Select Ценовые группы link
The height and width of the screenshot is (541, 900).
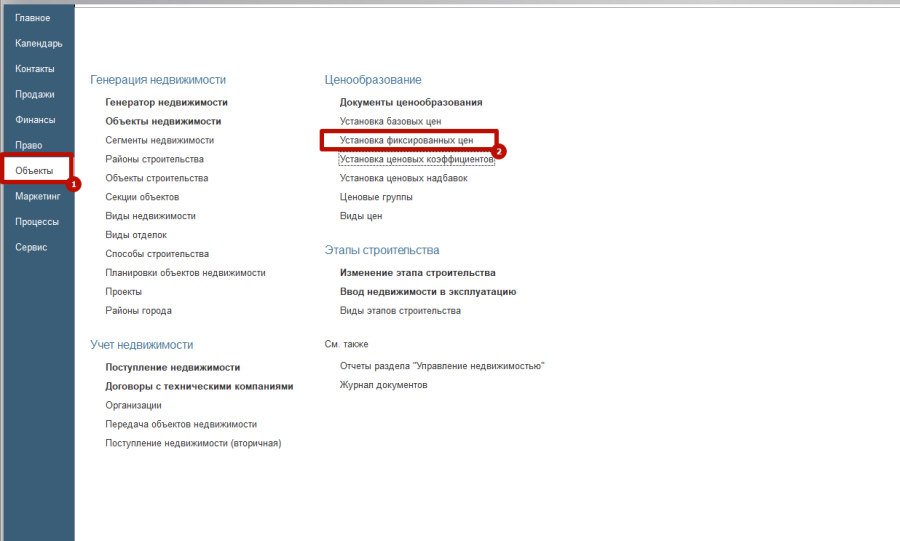point(376,197)
